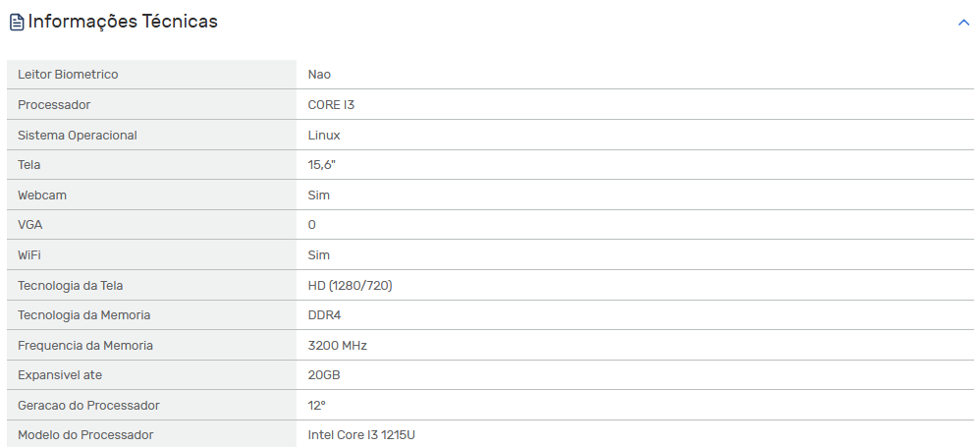Click the VGA row label
The image size is (980, 447).
30,224
